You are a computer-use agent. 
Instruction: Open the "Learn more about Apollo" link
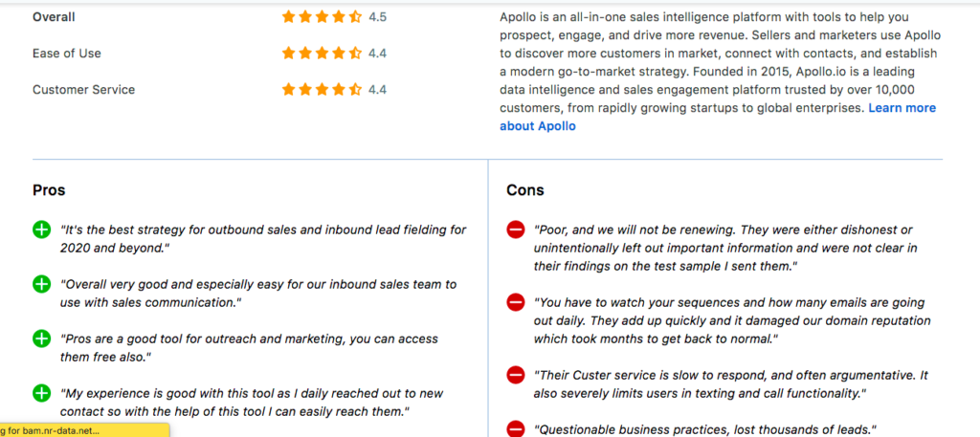pyautogui.click(x=718, y=117)
